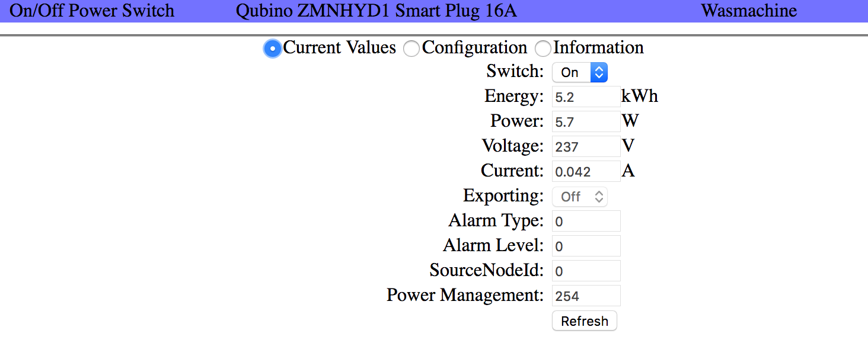Open the Exporting Off dropdown

(x=580, y=197)
